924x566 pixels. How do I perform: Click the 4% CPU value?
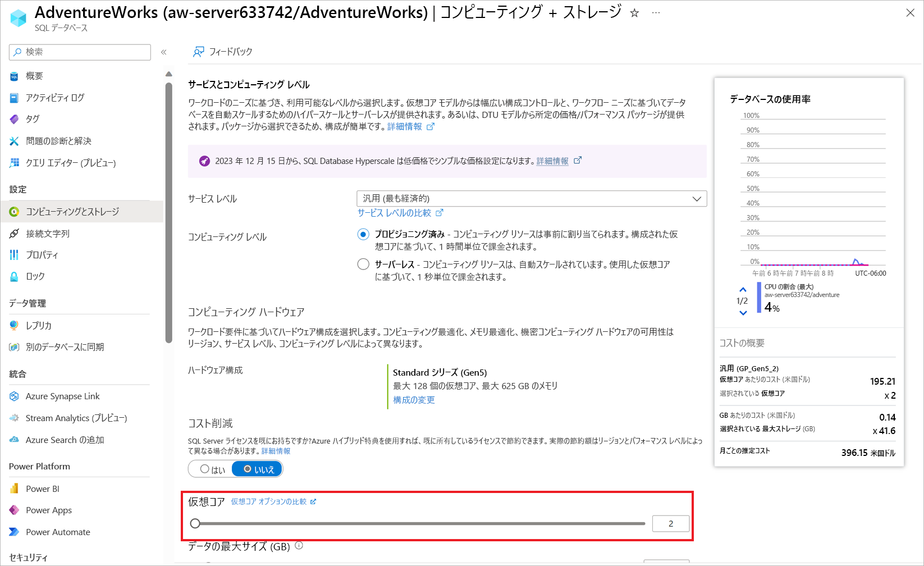coord(772,307)
